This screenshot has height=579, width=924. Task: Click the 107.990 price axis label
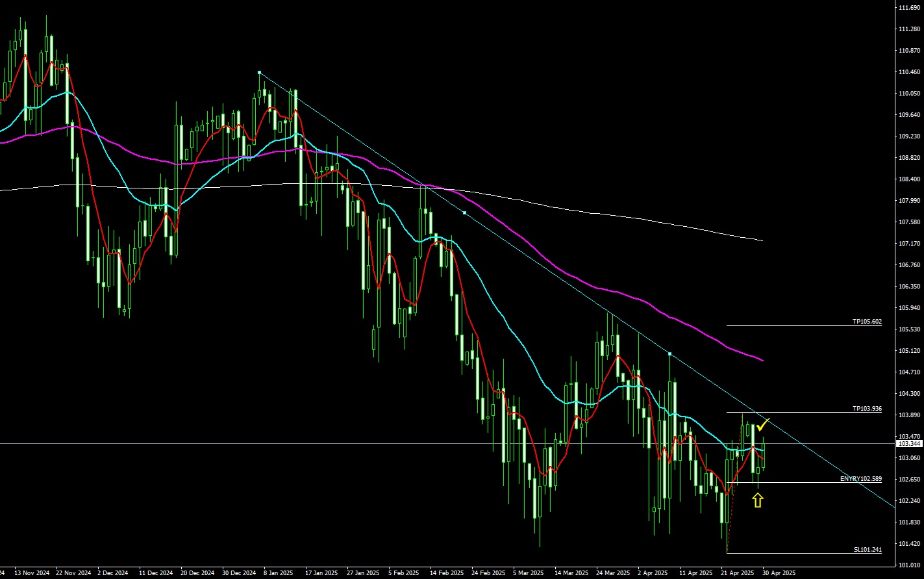click(910, 201)
